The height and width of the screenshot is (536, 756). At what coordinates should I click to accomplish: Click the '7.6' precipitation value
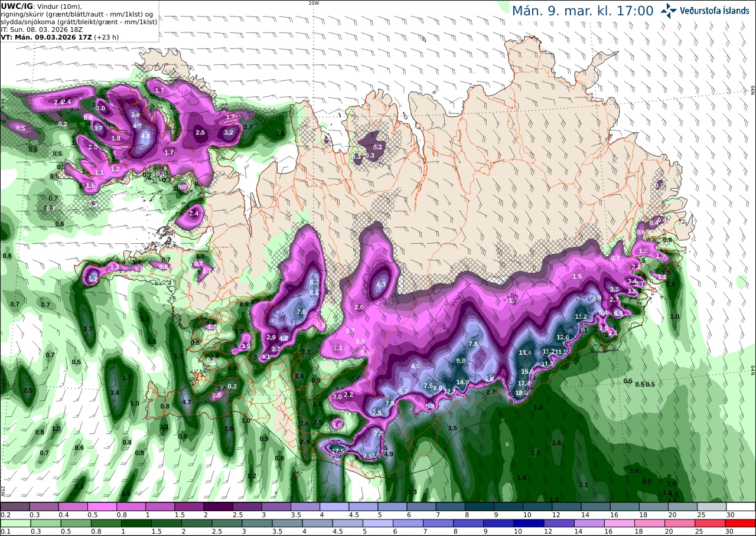(301, 312)
